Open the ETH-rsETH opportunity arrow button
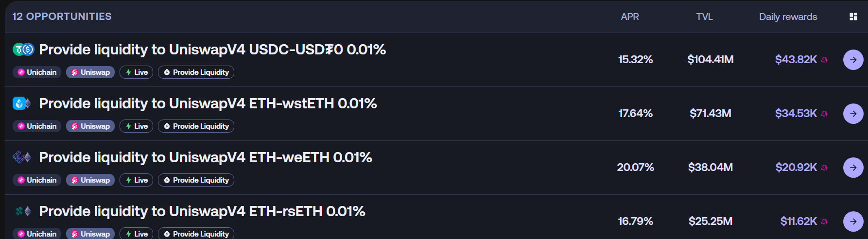Viewport: 868px width, 239px height. click(x=853, y=222)
